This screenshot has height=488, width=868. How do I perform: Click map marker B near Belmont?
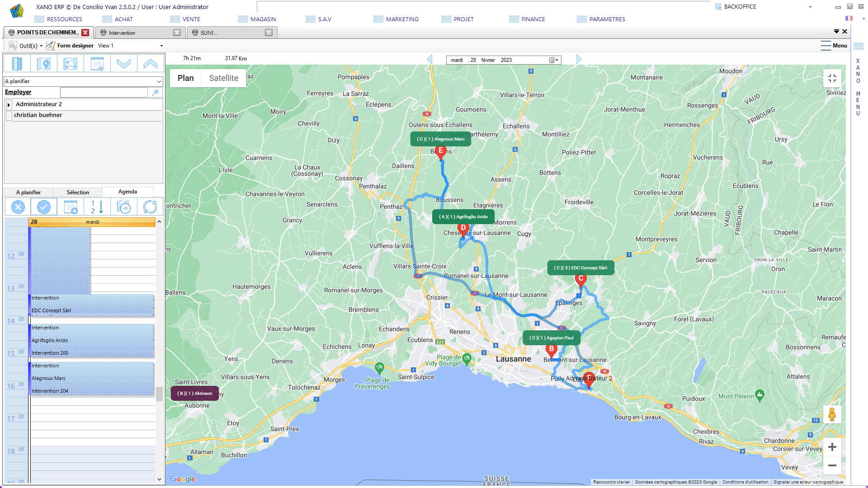pyautogui.click(x=551, y=351)
